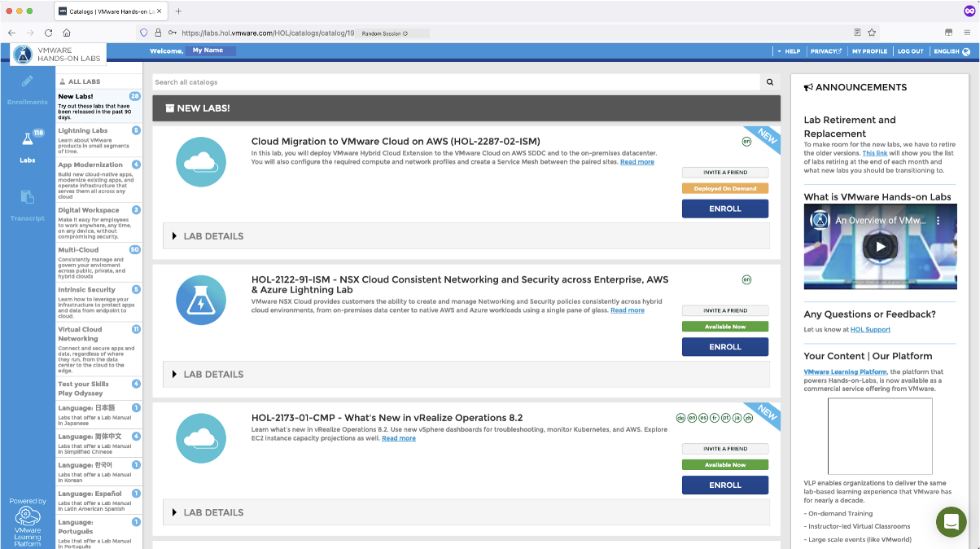Click the 'Deployed On Demand' status label

coord(725,188)
